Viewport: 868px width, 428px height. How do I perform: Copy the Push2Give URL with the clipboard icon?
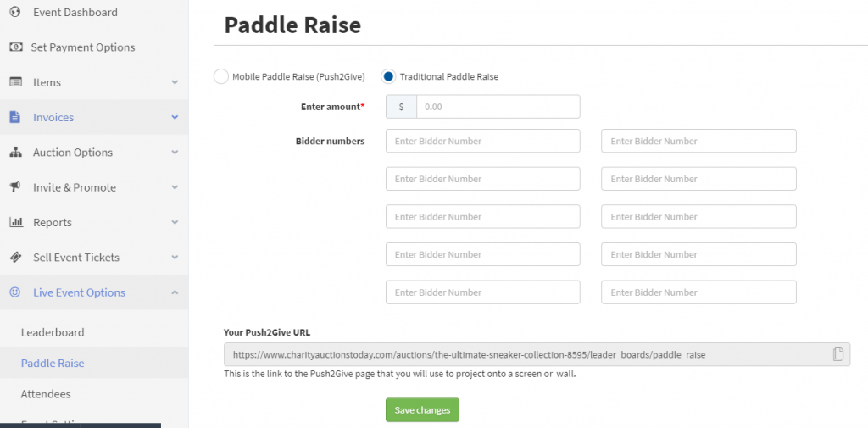(838, 354)
